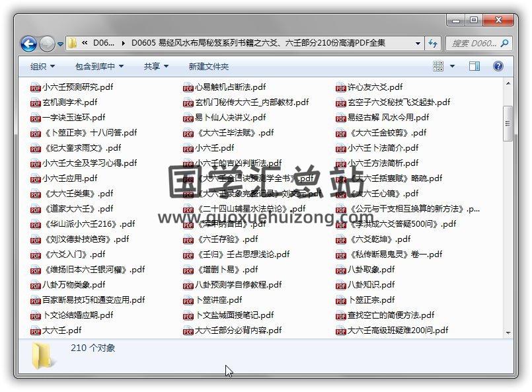The image size is (532, 392).
Task: Select file name 卜文盐城面授笔记.pdf
Action: pos(235,315)
